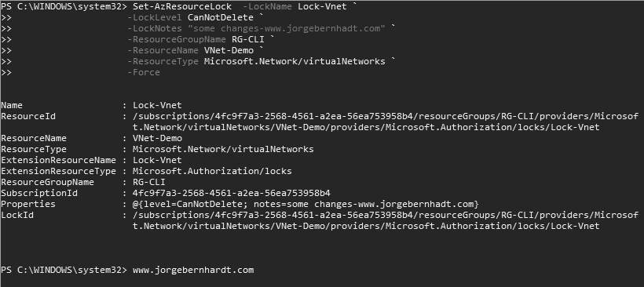644x287 pixels.
Task: Click the ResourceType output value
Action: (x=223, y=149)
